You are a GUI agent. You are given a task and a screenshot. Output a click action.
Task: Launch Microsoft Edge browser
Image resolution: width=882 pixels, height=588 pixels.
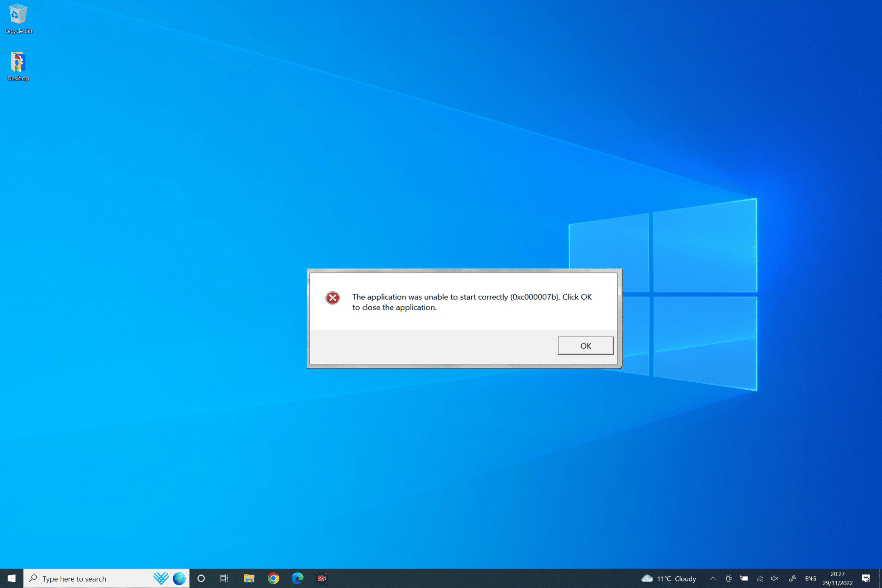[297, 578]
